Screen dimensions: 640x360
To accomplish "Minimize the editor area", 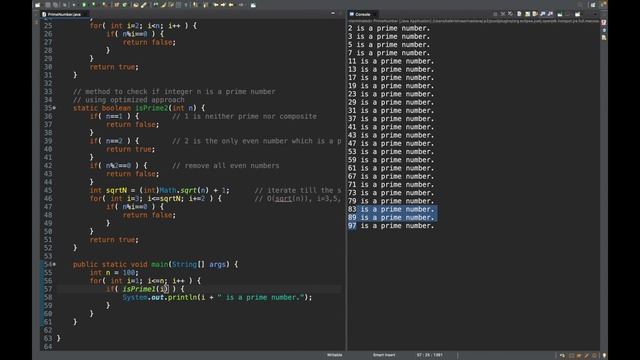I will click(x=333, y=13).
